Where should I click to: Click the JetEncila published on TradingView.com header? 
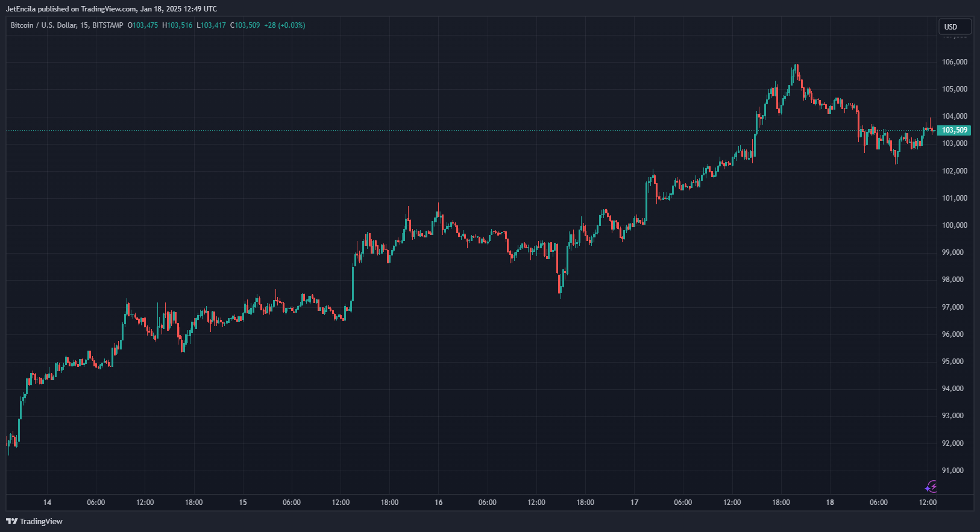tap(111, 9)
